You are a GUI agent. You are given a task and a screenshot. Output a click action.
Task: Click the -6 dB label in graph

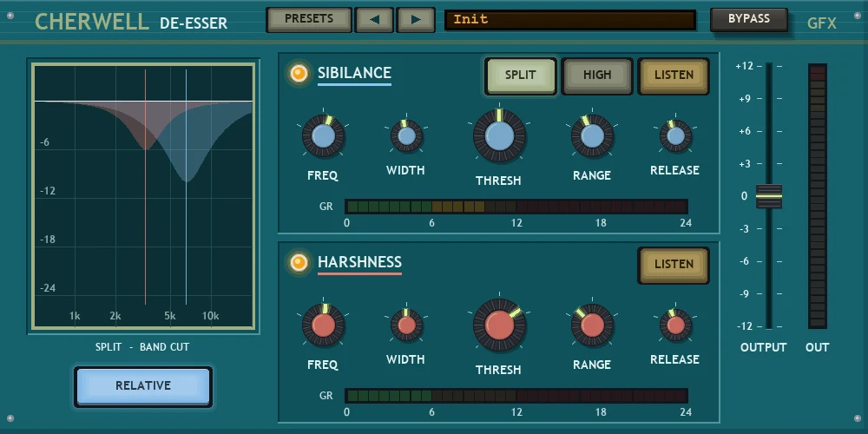click(x=45, y=142)
